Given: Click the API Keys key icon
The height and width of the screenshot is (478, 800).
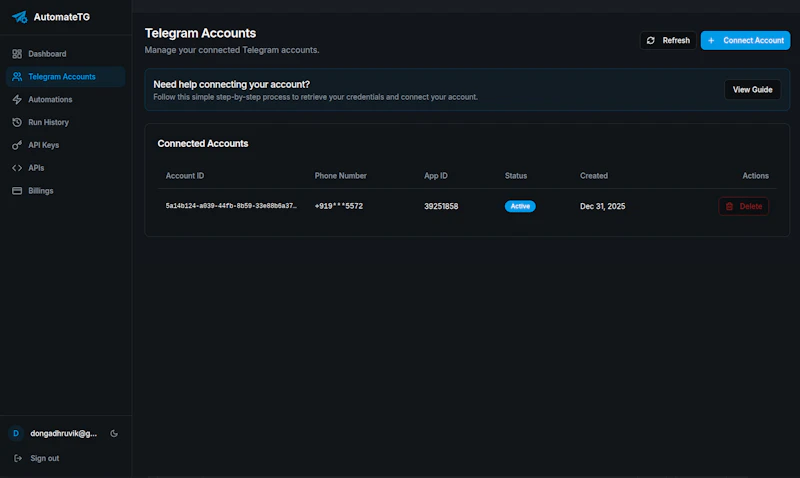Looking at the screenshot, I should point(17,145).
